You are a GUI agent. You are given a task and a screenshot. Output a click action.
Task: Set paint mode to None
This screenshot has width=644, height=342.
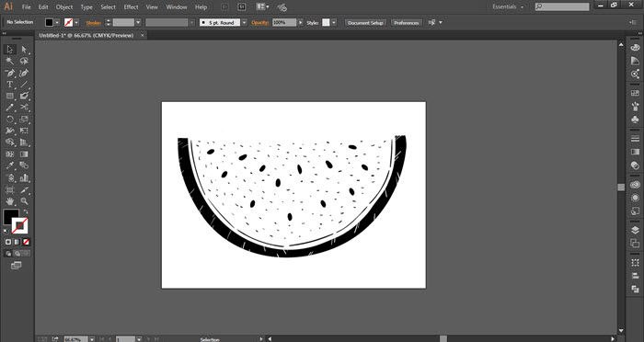pos(27,242)
